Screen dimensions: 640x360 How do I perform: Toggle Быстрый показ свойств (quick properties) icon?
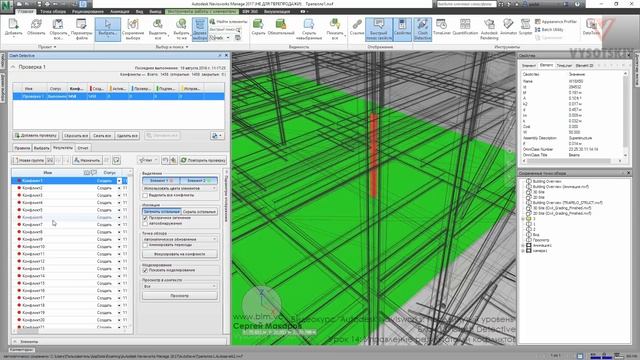pyautogui.click(x=379, y=29)
